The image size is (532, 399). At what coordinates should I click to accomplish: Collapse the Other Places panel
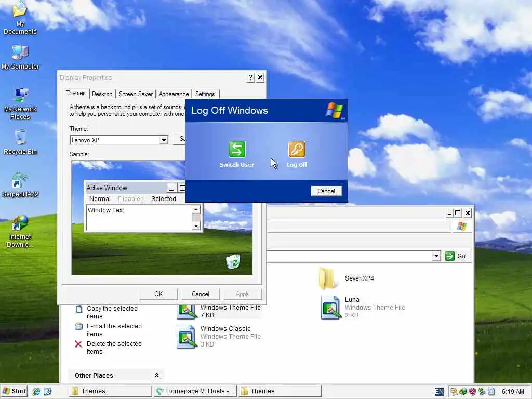click(156, 375)
